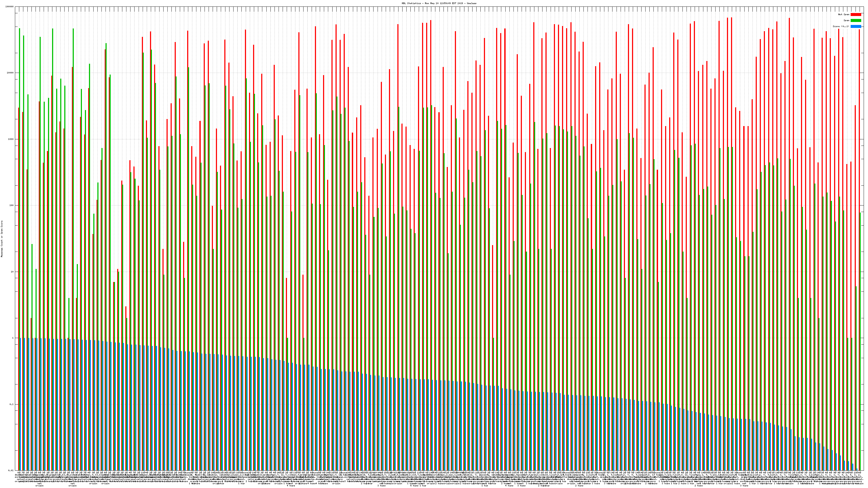Screen dimensions: 868x488
Task: Click the 100000 y-axis tick label
Action: click(10, 7)
